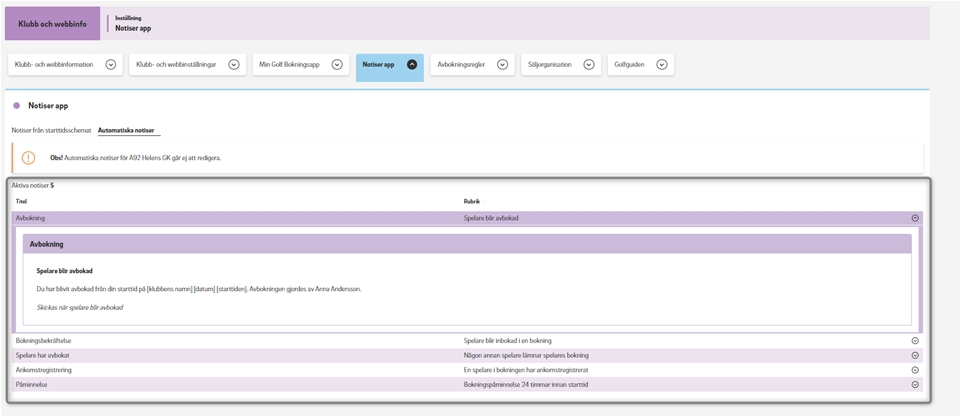The width and height of the screenshot is (960, 416).
Task: Expand the Klubb- och webbinställningar menu chevron
Action: pos(233,64)
